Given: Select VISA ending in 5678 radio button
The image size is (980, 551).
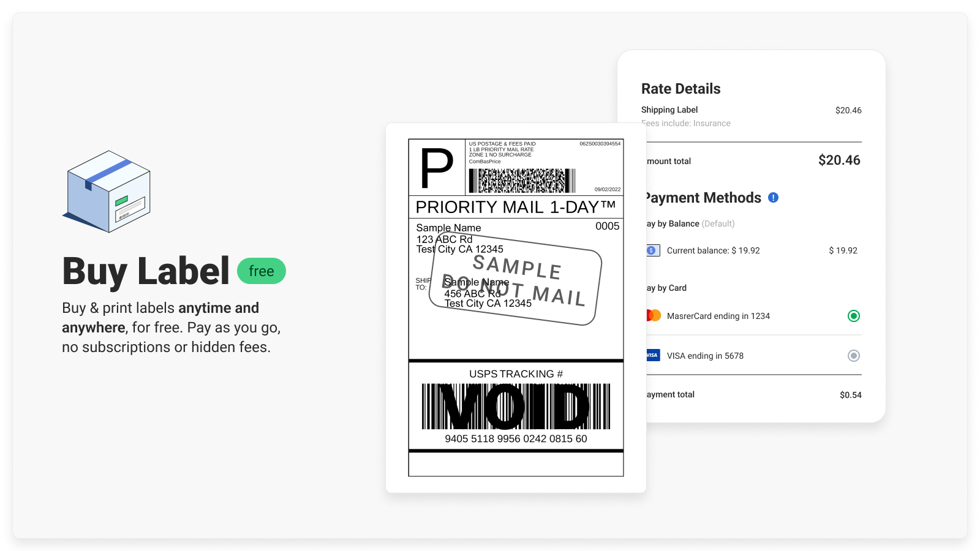Looking at the screenshot, I should [x=853, y=356].
